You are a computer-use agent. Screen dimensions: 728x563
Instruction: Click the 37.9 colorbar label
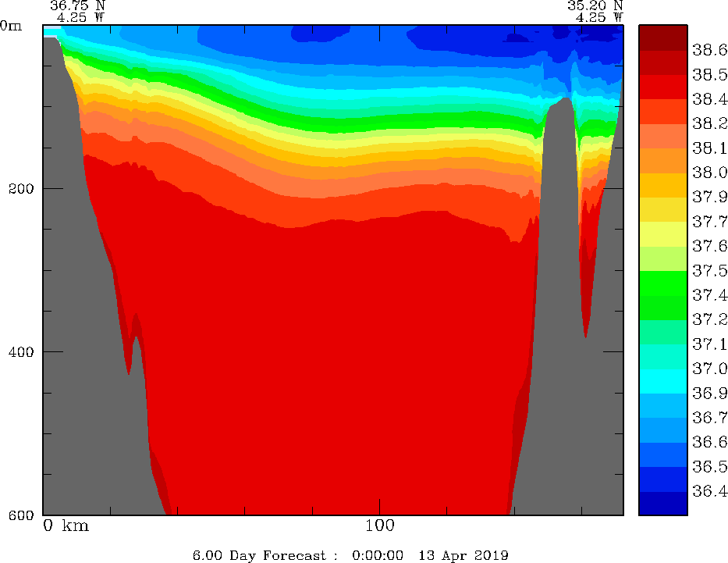(x=709, y=197)
